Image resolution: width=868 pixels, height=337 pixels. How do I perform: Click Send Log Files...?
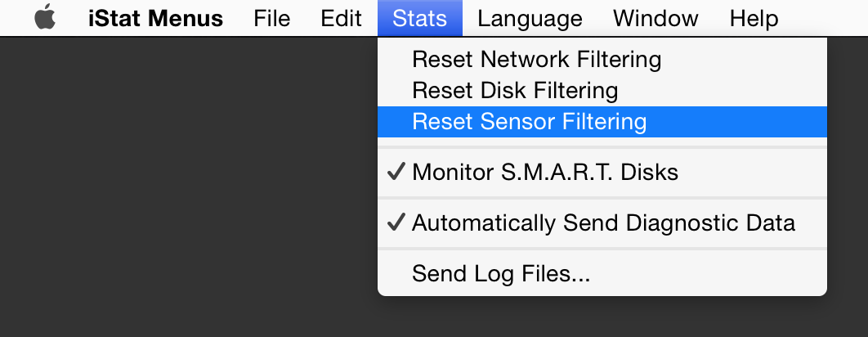[500, 273]
